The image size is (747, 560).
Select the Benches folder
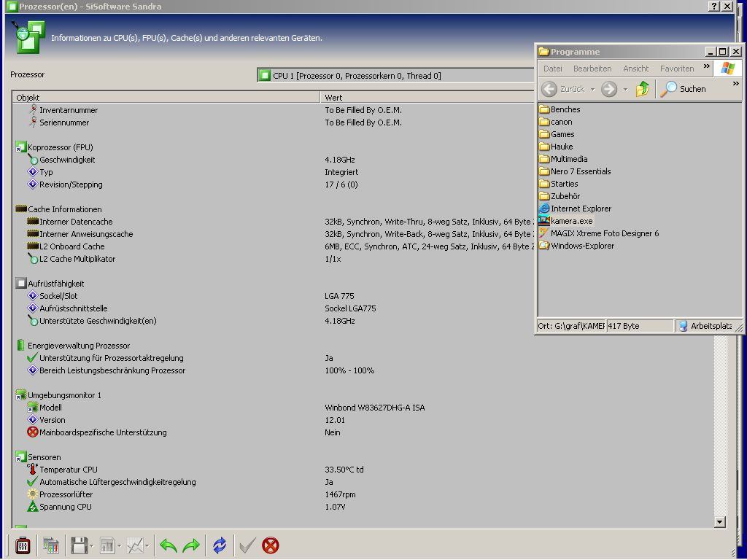[x=560, y=109]
